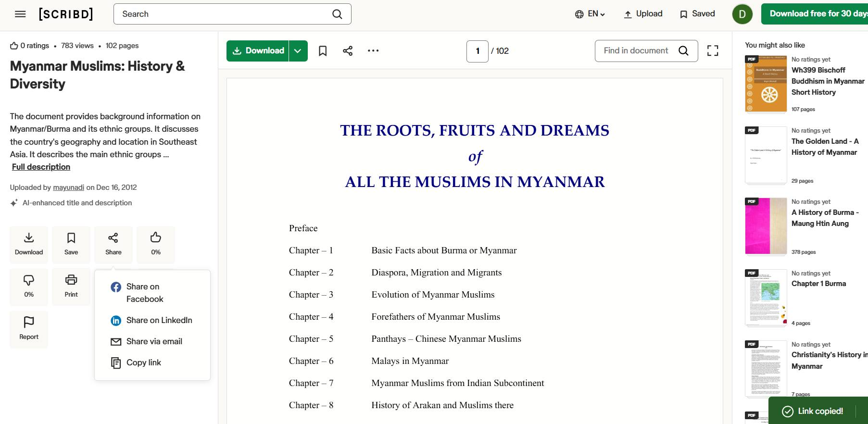The image size is (868, 424).
Task: Enter fullscreen document view
Action: pyautogui.click(x=713, y=51)
